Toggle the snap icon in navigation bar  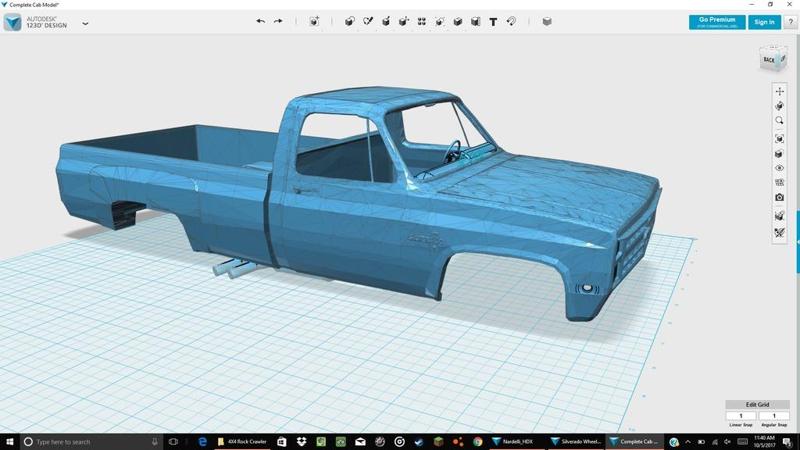coord(780,232)
